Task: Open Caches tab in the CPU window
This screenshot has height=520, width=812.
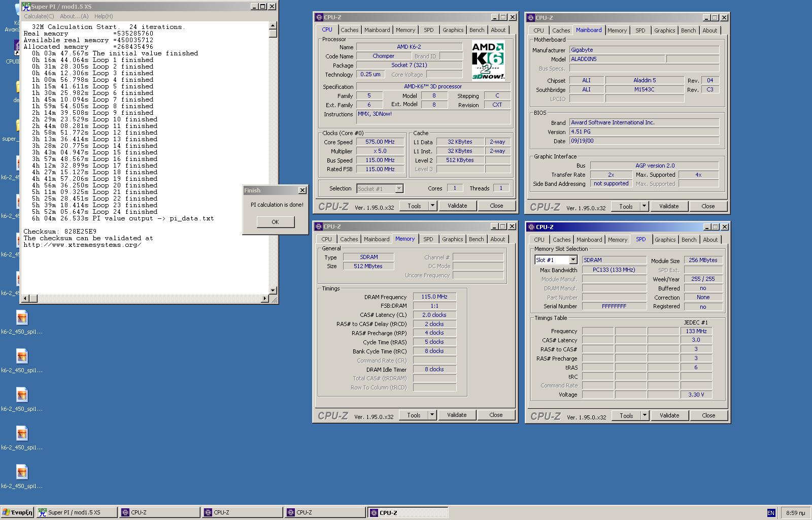Action: coord(349,30)
